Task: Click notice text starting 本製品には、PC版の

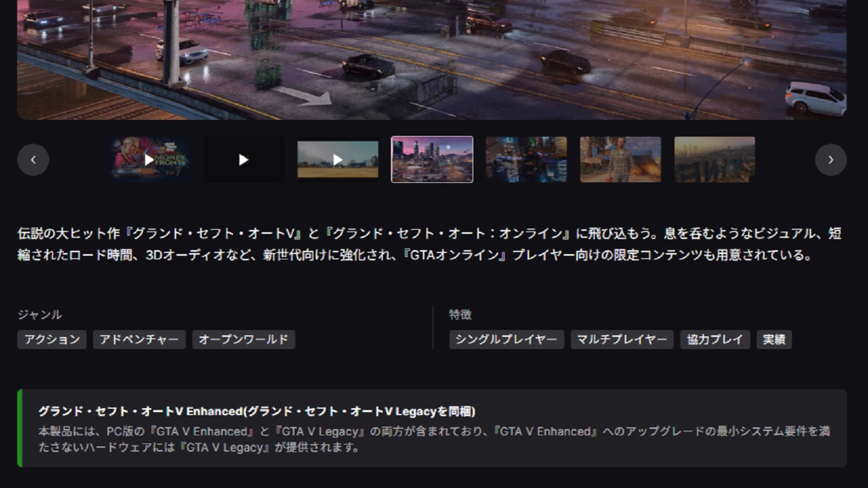Action: pyautogui.click(x=434, y=439)
